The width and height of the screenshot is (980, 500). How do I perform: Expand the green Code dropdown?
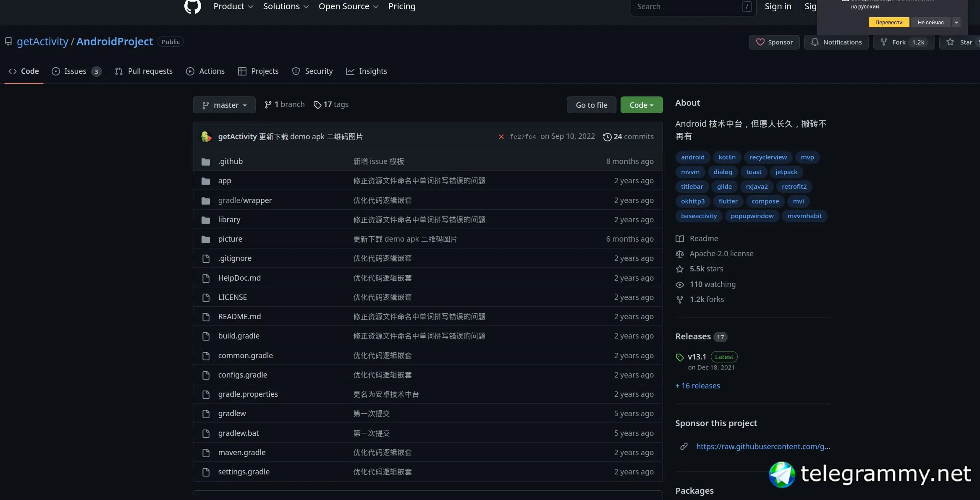coord(641,105)
